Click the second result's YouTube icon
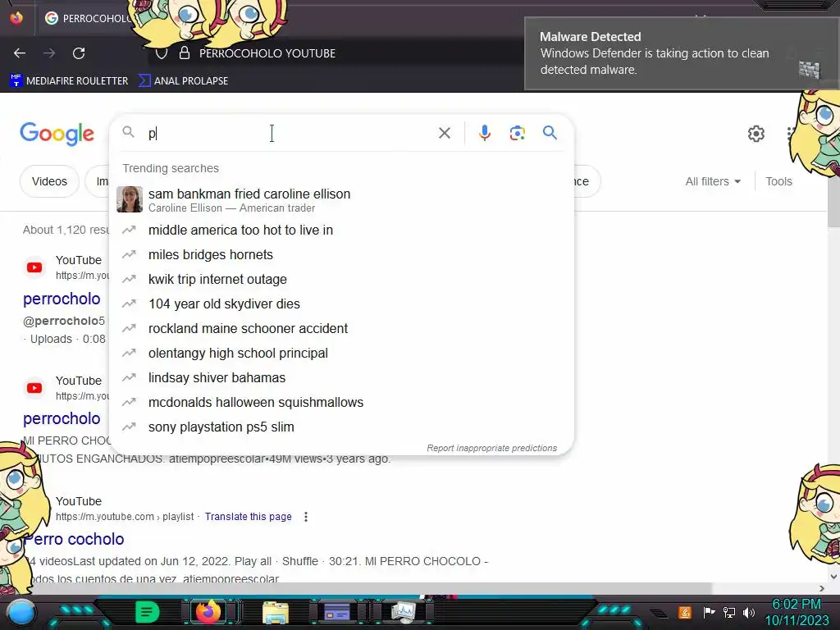Image resolution: width=840 pixels, height=630 pixels. tap(34, 388)
